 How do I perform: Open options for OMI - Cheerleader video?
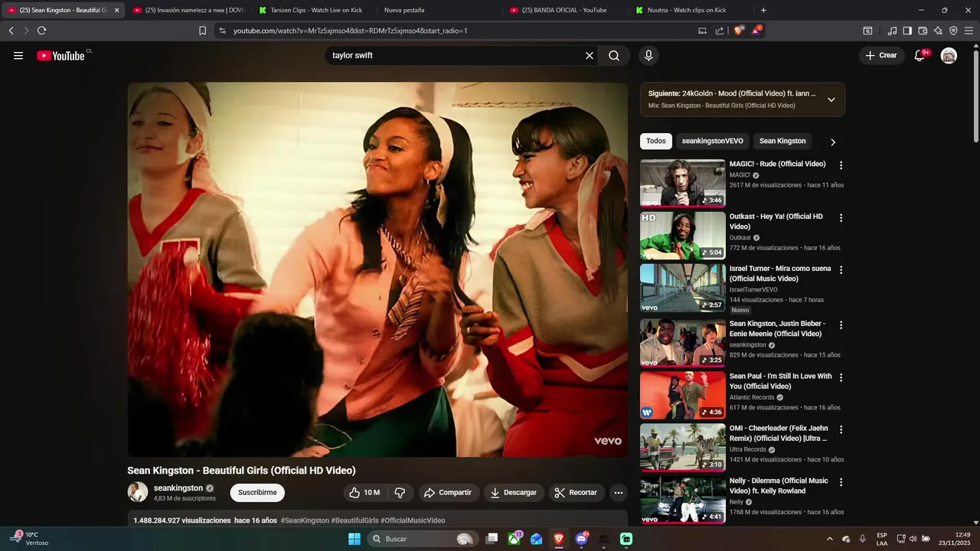[x=841, y=429]
